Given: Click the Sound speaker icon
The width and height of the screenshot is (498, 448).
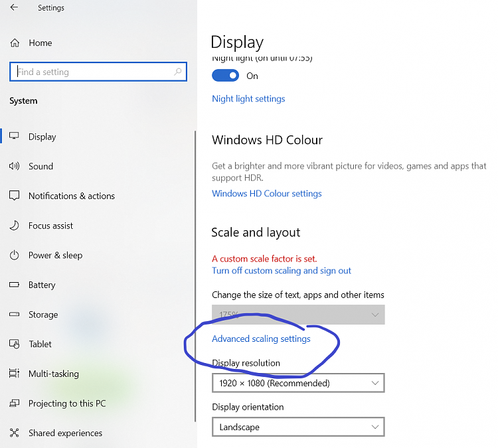Looking at the screenshot, I should [x=14, y=166].
